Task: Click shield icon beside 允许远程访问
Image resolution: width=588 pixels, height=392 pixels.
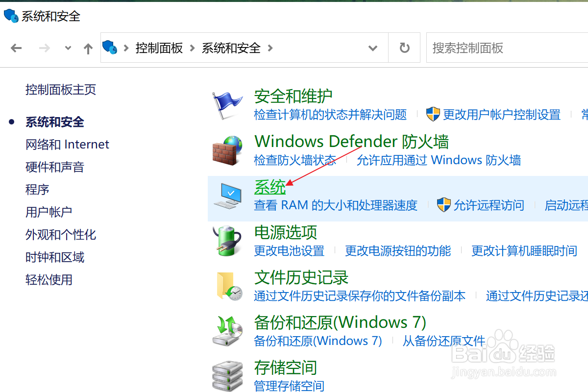Action: click(x=444, y=205)
